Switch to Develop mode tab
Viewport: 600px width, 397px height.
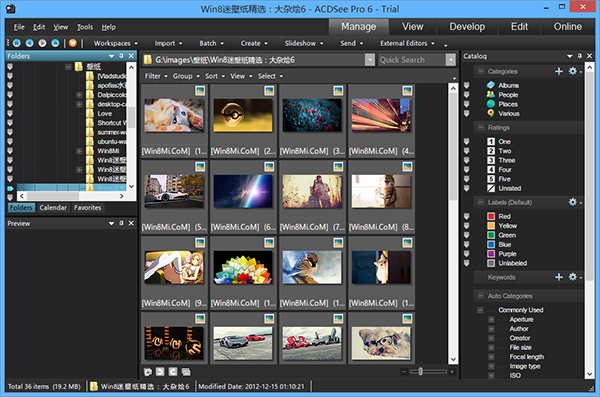click(467, 26)
